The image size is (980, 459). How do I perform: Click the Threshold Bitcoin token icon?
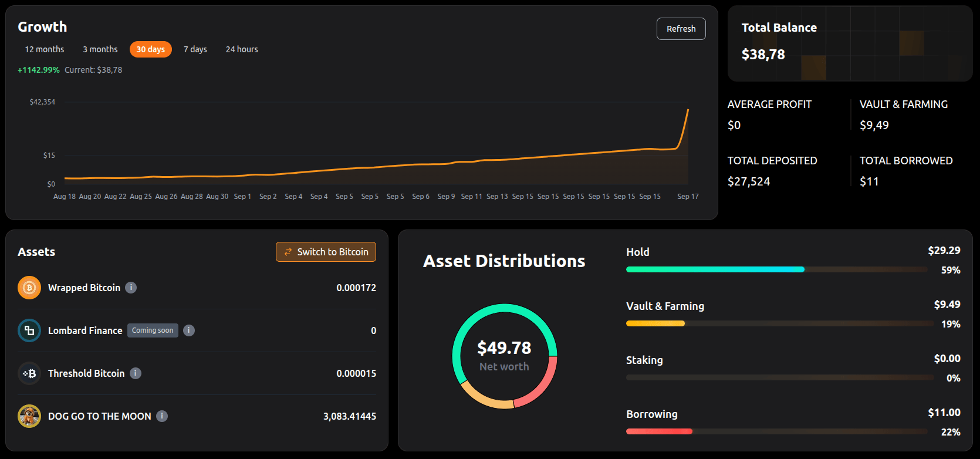click(29, 373)
